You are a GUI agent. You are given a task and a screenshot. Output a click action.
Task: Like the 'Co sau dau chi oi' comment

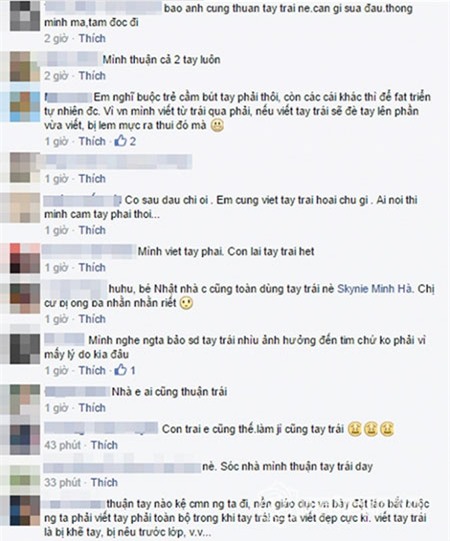point(92,230)
